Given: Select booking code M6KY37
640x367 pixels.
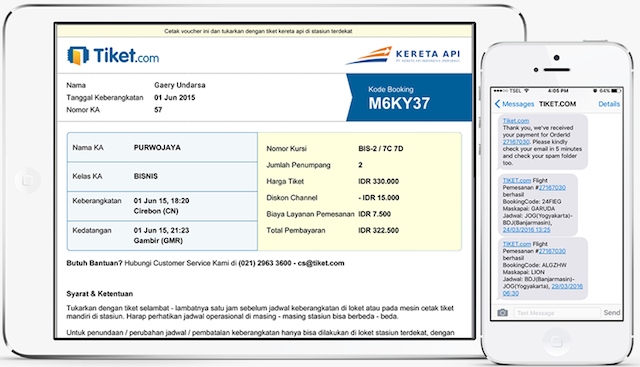Looking at the screenshot, I should (399, 104).
